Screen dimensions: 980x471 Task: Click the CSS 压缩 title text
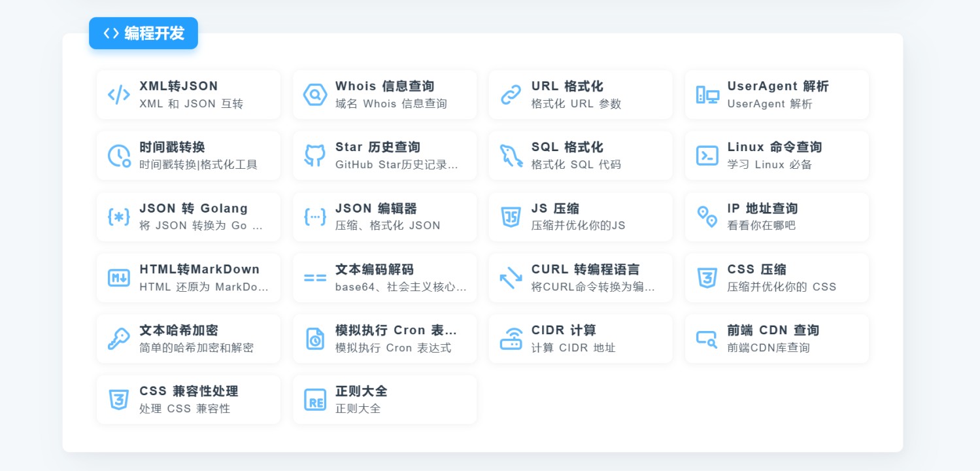[x=756, y=270]
